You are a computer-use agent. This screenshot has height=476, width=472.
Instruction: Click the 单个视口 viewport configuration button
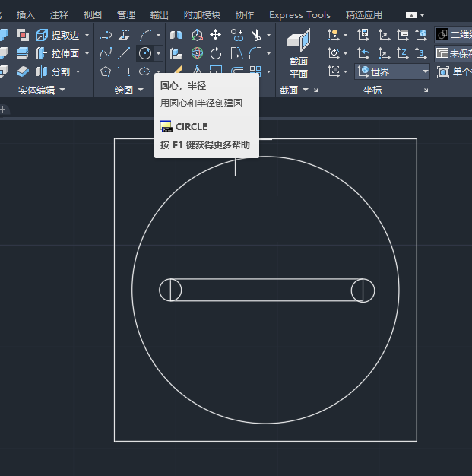pyautogui.click(x=455, y=72)
